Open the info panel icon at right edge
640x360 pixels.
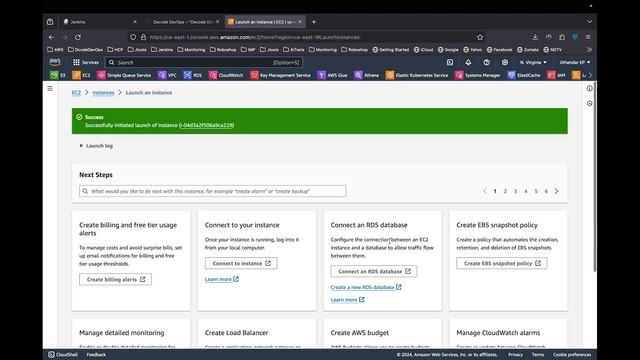point(589,88)
